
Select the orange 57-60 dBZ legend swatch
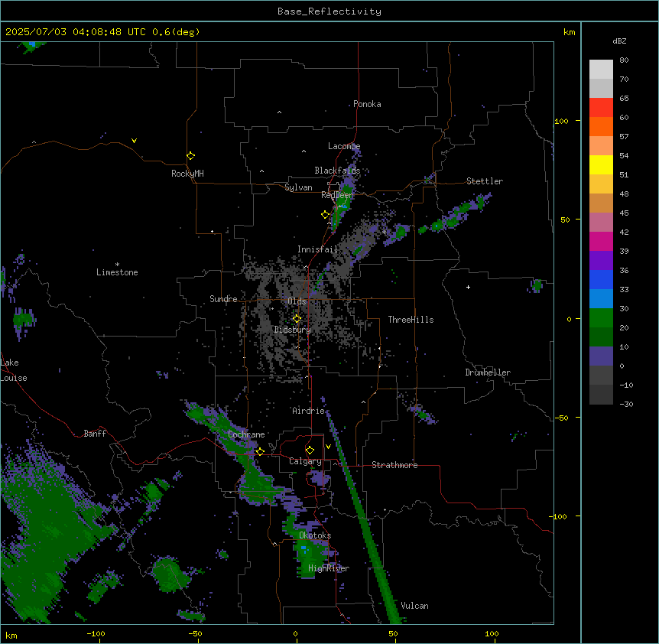601,126
